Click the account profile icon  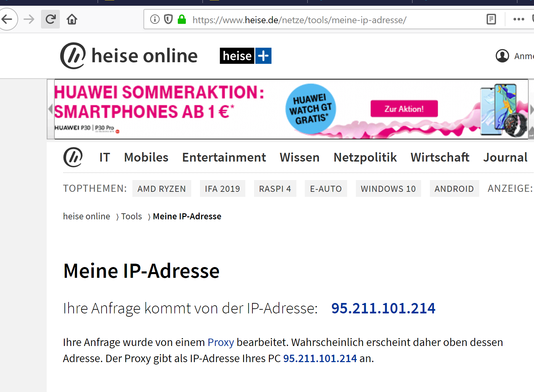(x=502, y=56)
